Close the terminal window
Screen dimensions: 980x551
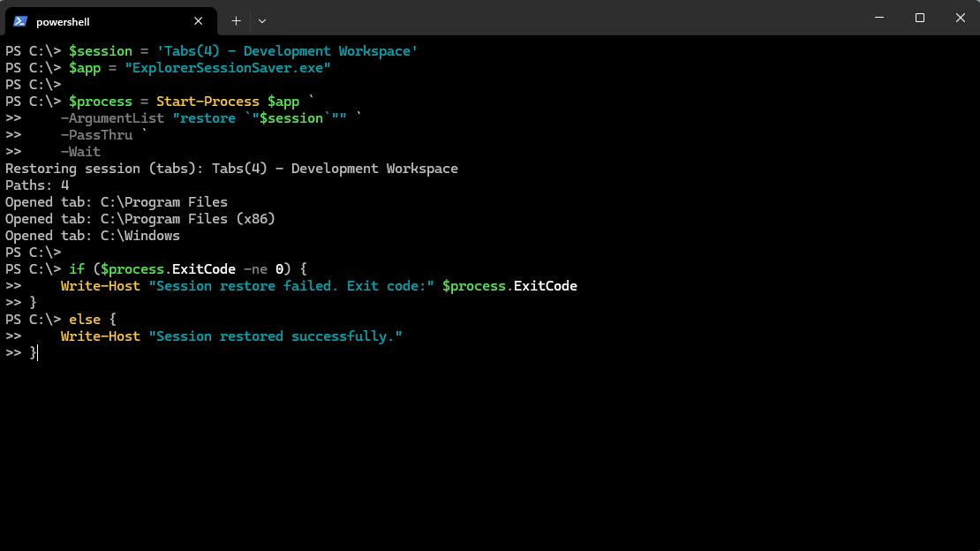961,18
